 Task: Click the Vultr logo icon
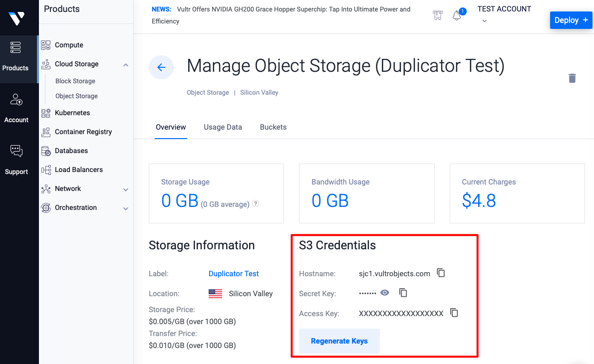[16, 18]
